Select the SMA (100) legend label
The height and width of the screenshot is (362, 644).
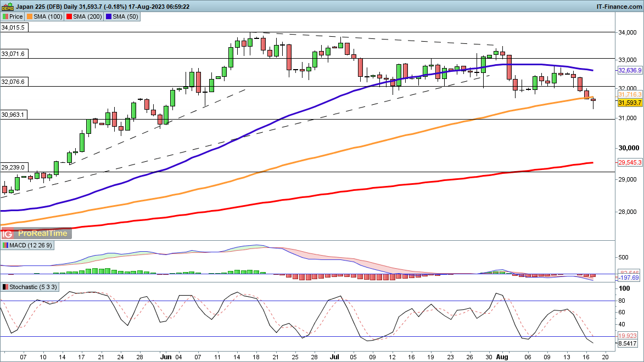coord(48,17)
